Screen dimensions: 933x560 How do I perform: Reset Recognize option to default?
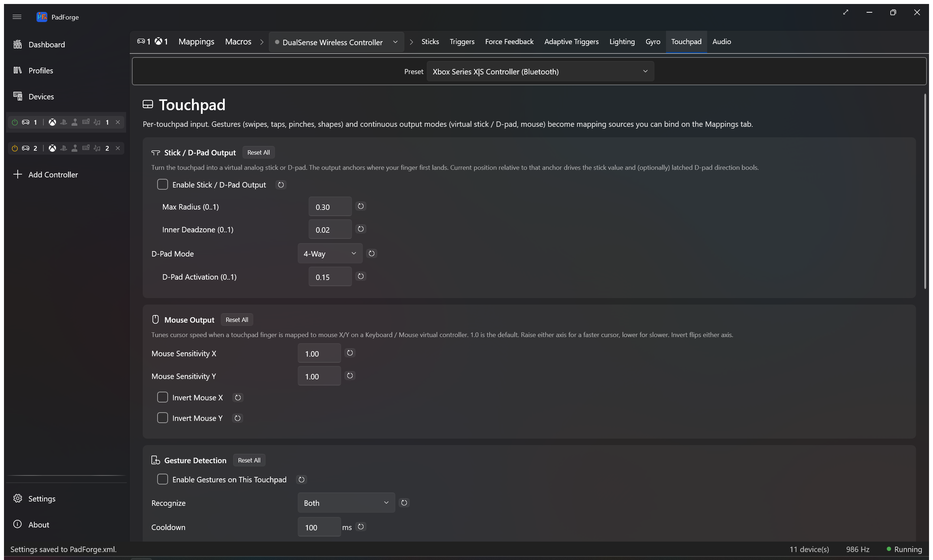tap(404, 503)
